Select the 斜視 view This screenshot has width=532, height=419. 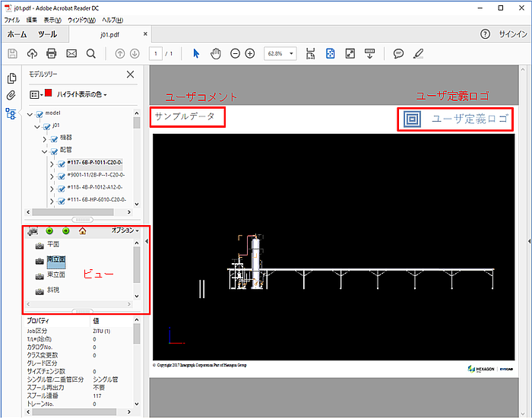pyautogui.click(x=53, y=290)
